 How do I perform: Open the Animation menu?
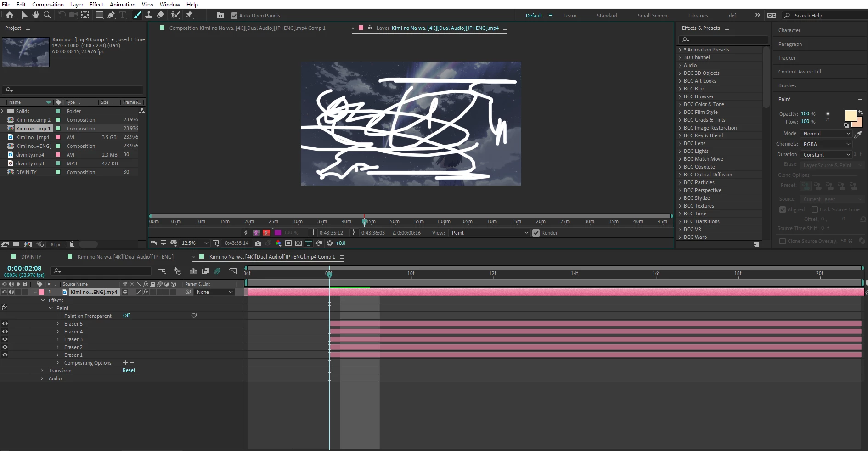122,5
